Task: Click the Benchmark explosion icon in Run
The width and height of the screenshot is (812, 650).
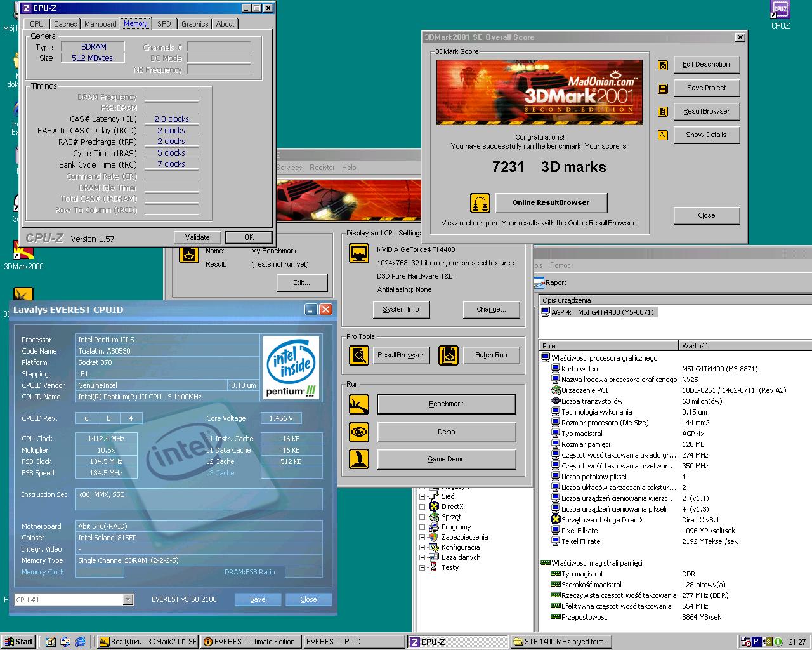Action: [x=359, y=404]
